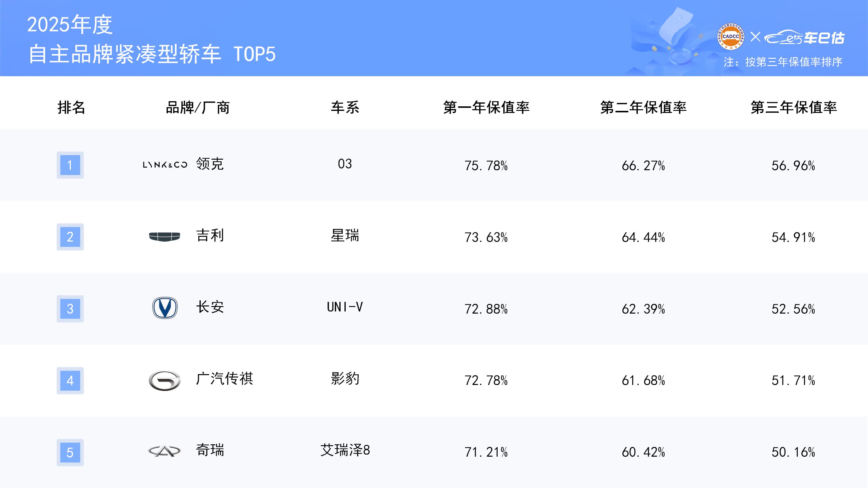Click the 排名 column header
The image size is (868, 488).
(x=71, y=108)
